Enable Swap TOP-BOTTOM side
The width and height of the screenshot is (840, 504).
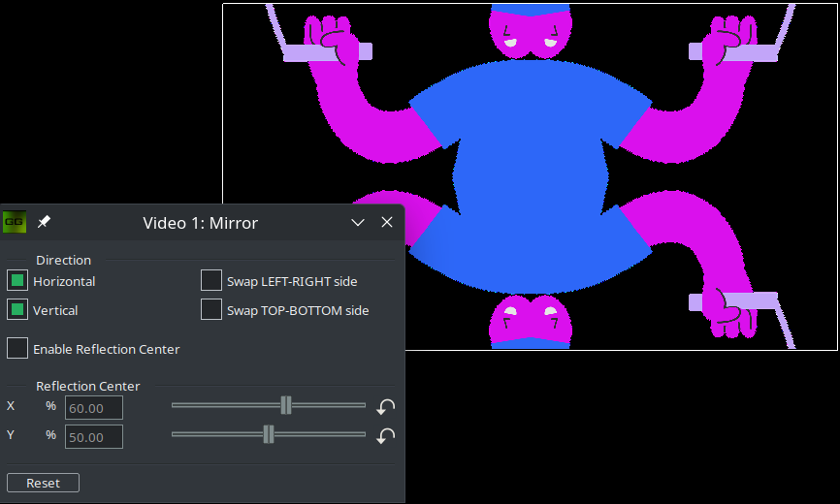point(211,310)
